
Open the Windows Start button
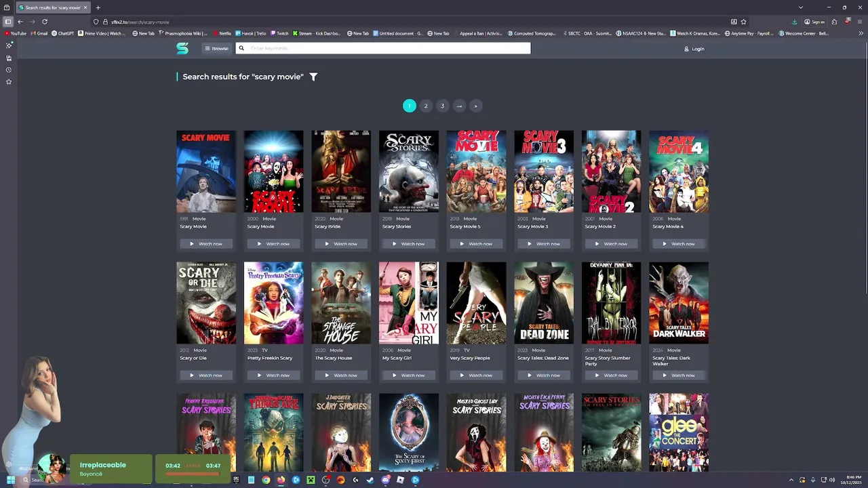click(10, 480)
